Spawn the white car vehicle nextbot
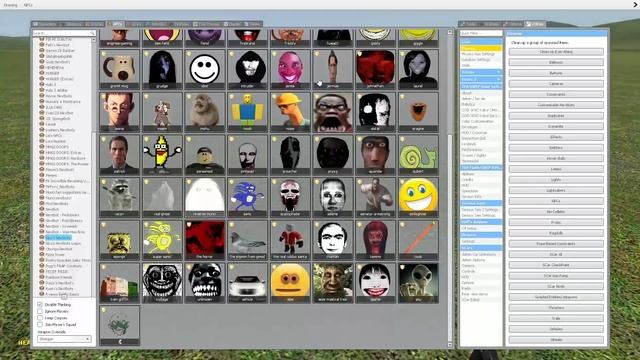The width and height of the screenshot is (640, 360). [247, 283]
